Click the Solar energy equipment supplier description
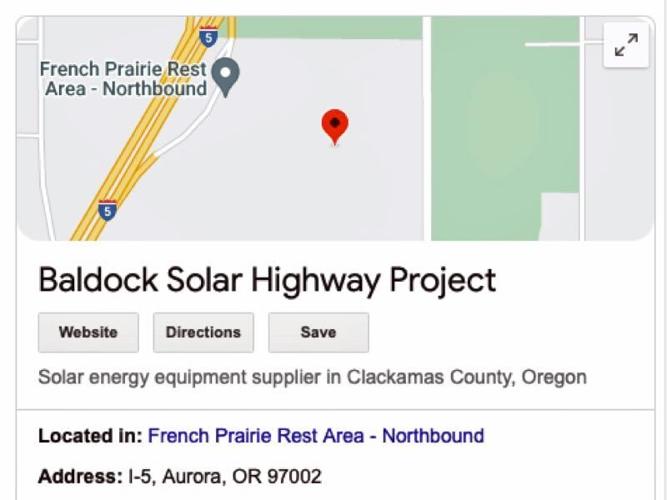The height and width of the screenshot is (500, 667). point(312,377)
